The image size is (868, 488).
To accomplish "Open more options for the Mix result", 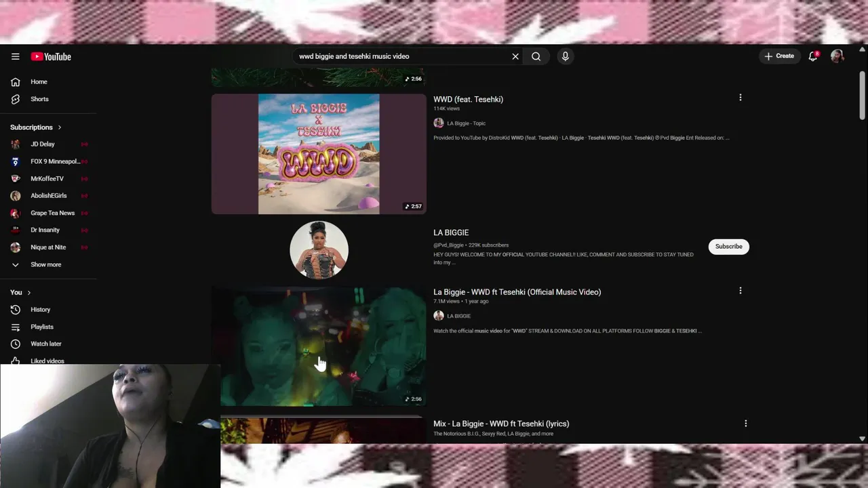I will [x=745, y=424].
